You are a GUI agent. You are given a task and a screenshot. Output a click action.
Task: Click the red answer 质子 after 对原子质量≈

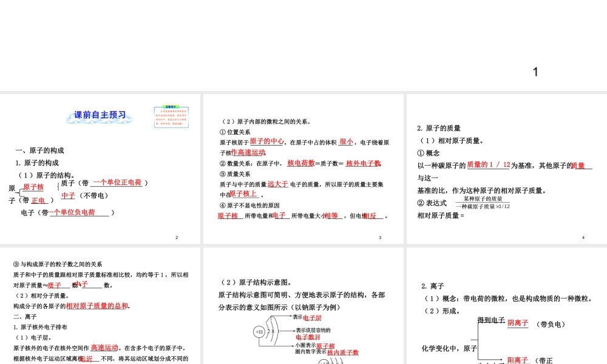click(55, 286)
